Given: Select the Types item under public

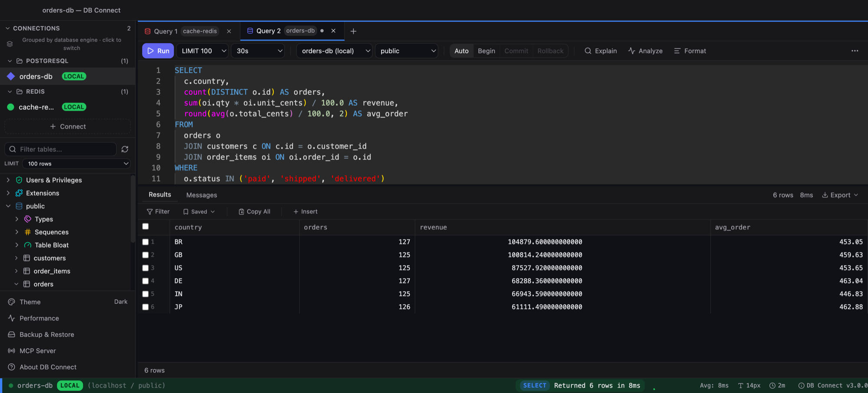Looking at the screenshot, I should (x=44, y=219).
